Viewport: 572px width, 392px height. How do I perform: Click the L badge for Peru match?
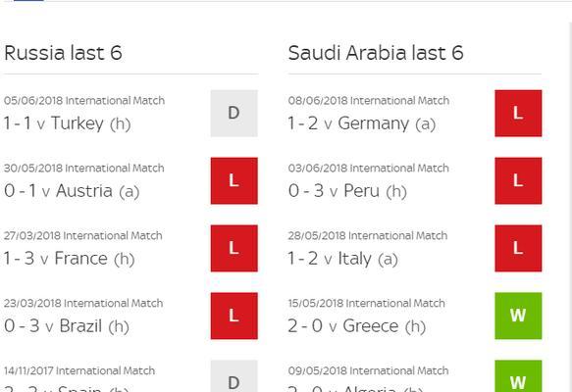click(x=518, y=180)
